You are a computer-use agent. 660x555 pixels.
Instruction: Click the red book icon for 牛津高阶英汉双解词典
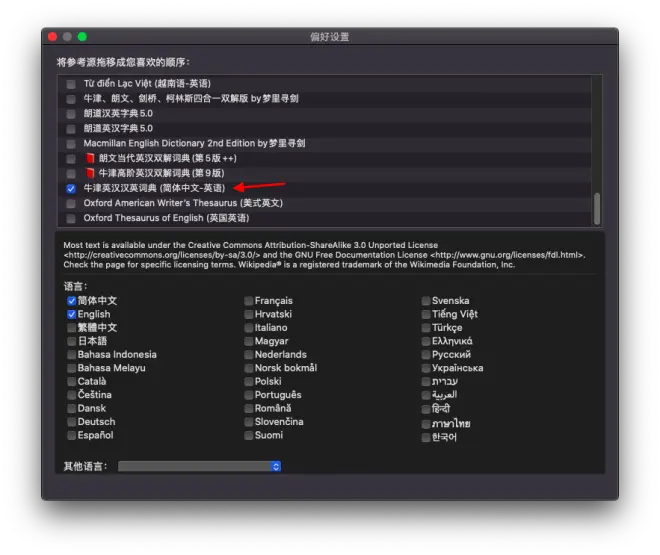[90, 173]
